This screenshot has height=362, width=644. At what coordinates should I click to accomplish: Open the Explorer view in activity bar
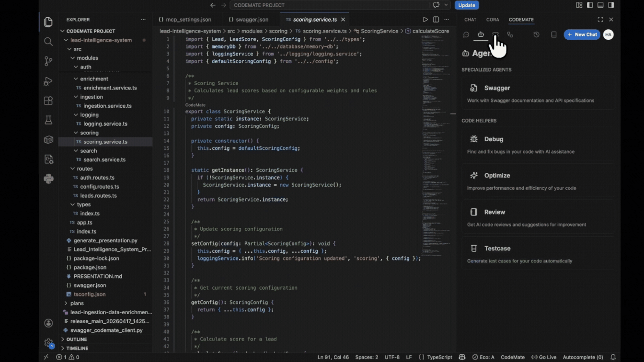pos(48,22)
